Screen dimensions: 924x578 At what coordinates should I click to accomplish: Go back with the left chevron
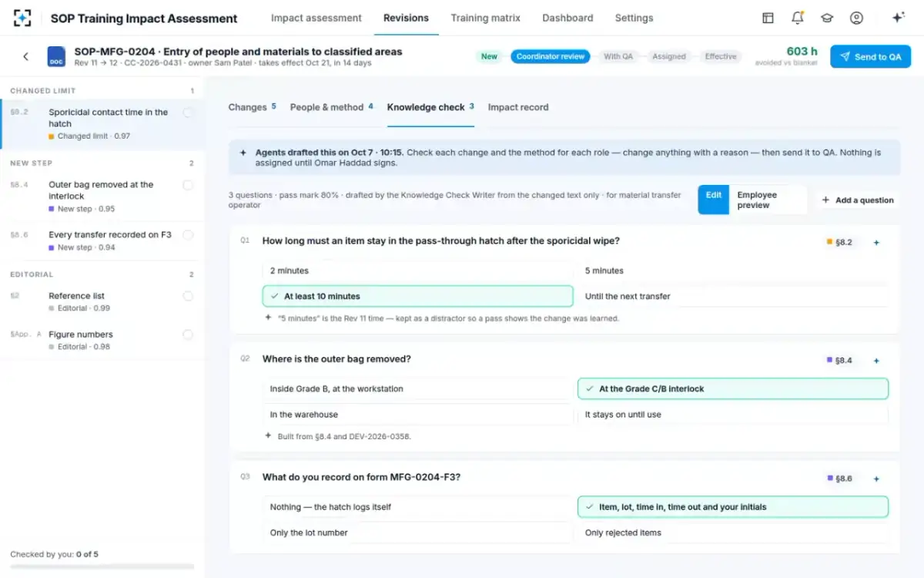(x=25, y=56)
